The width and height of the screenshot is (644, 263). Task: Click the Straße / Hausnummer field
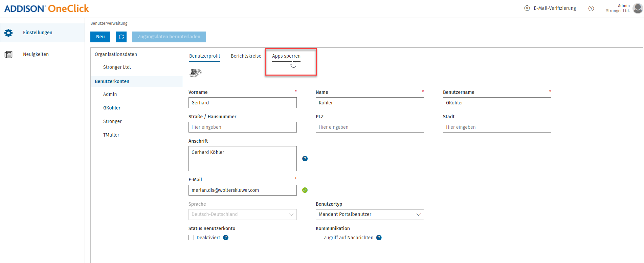tap(243, 127)
